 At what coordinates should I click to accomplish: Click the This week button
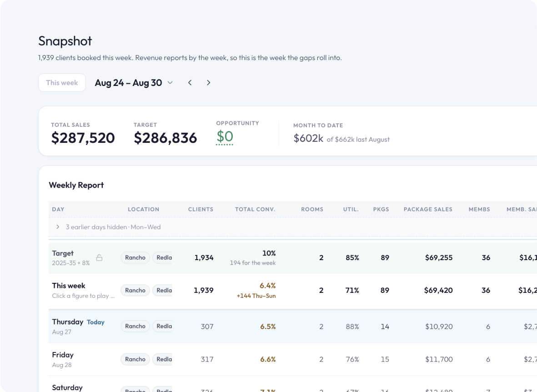pos(62,83)
